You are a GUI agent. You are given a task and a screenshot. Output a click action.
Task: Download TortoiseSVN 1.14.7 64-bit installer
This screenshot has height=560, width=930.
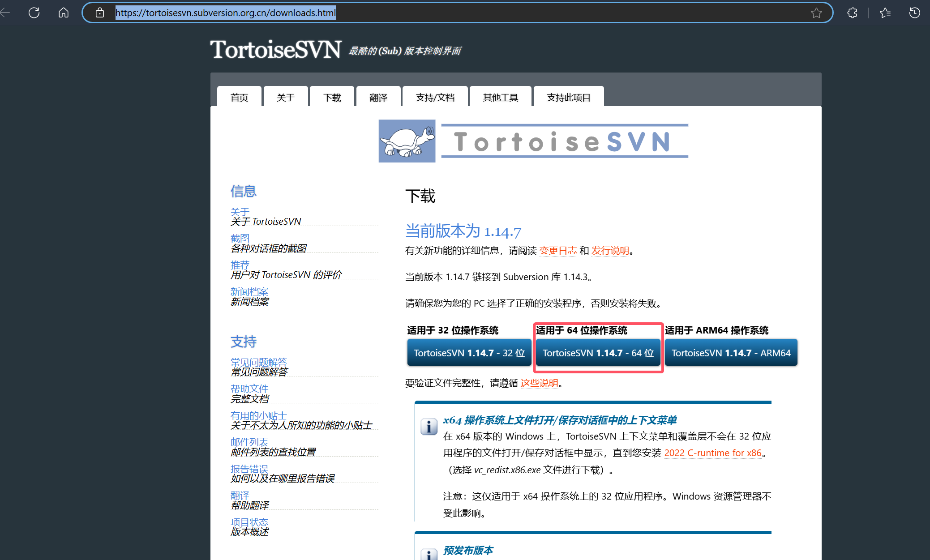(598, 353)
